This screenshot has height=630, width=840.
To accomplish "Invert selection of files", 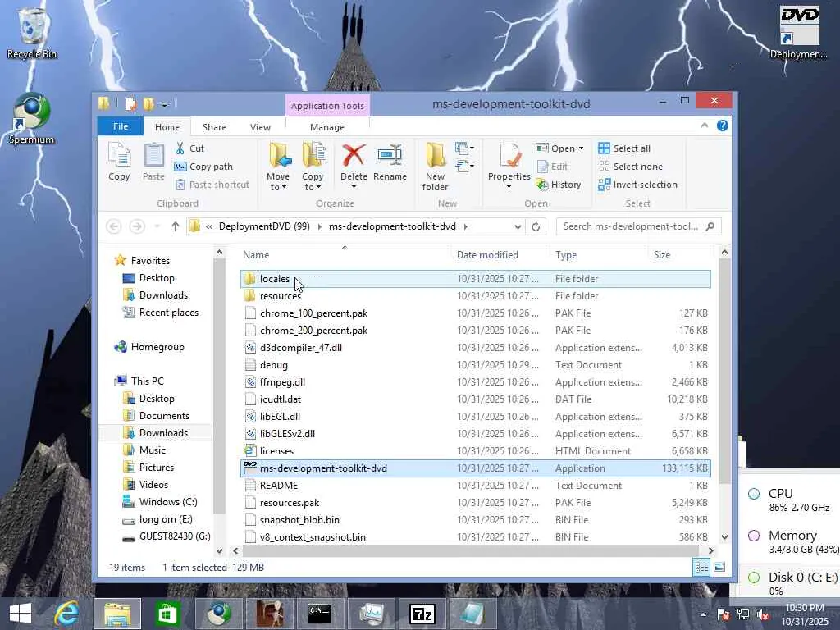I will click(638, 185).
